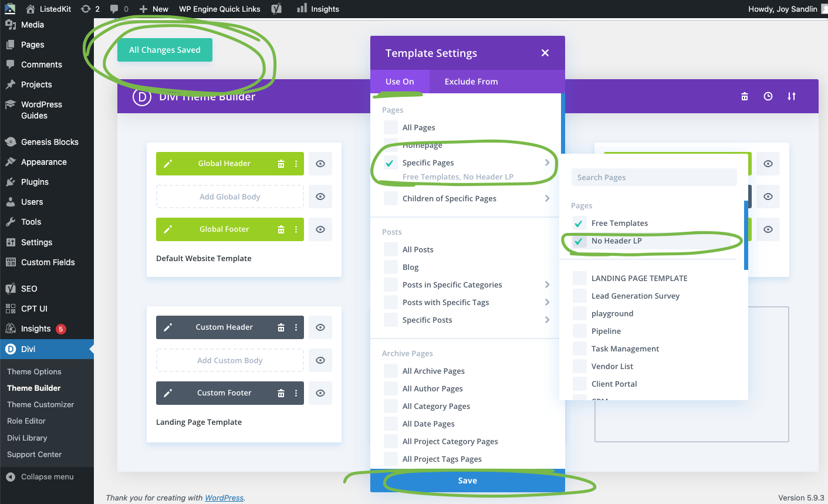The width and height of the screenshot is (828, 504).
Task: Click Template Settings dialog scrollbar
Action: [x=563, y=124]
